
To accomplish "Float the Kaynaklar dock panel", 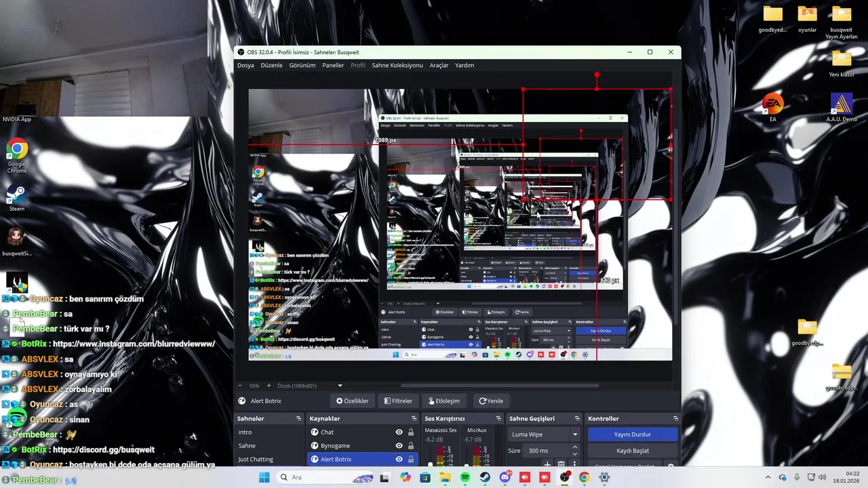I will tap(412, 419).
